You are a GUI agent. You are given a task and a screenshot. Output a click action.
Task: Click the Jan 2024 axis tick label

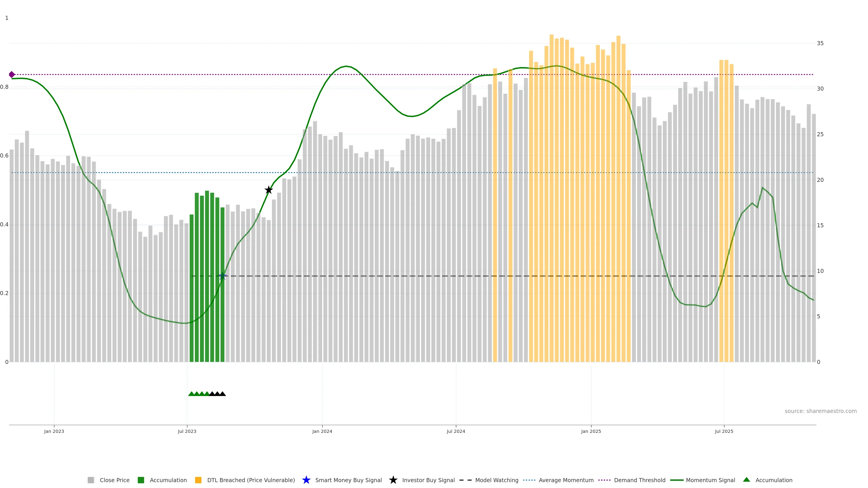[x=322, y=432]
